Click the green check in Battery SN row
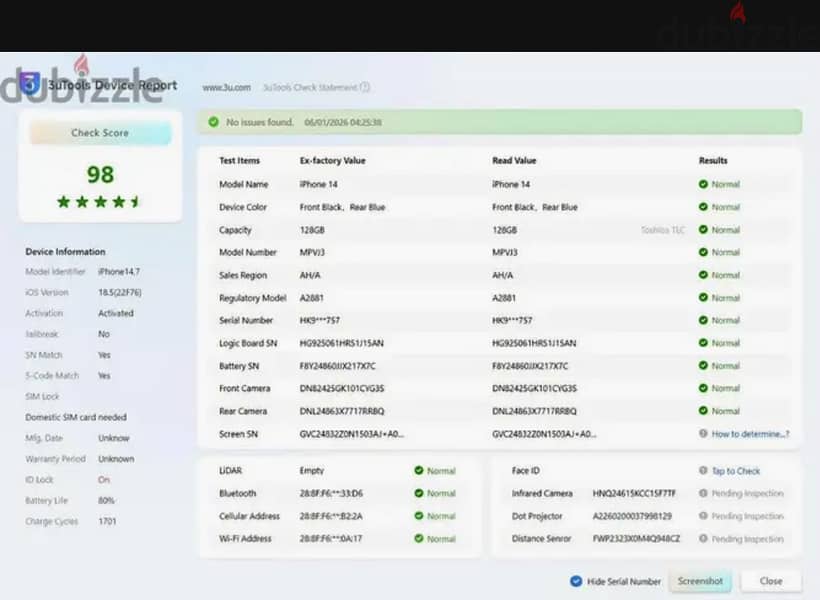 (x=703, y=366)
